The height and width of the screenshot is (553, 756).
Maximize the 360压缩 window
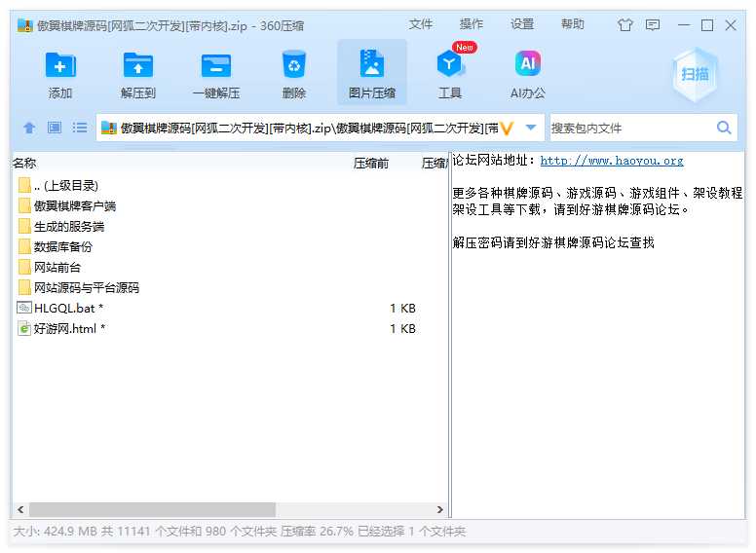707,24
